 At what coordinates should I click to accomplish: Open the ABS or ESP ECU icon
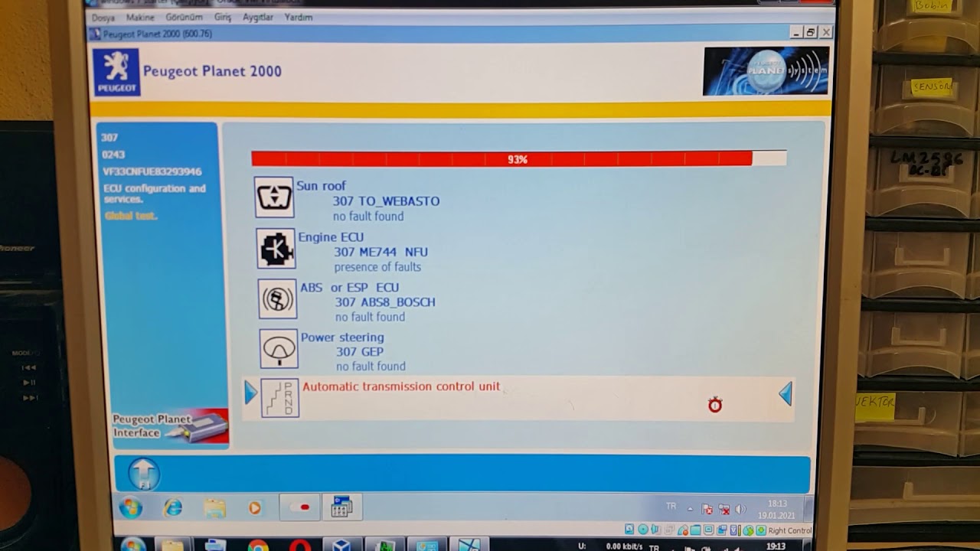[x=277, y=298]
